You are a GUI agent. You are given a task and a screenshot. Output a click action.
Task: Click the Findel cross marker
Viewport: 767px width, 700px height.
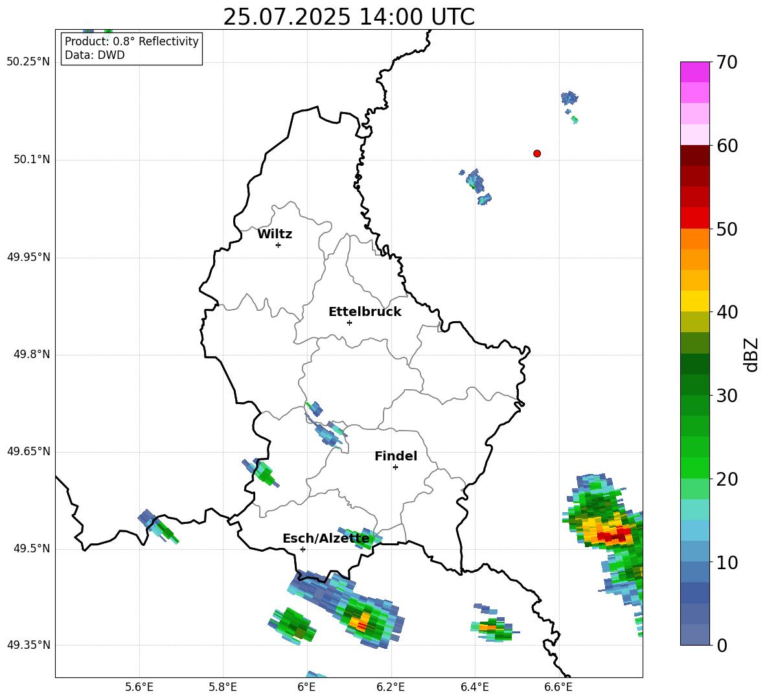click(395, 468)
